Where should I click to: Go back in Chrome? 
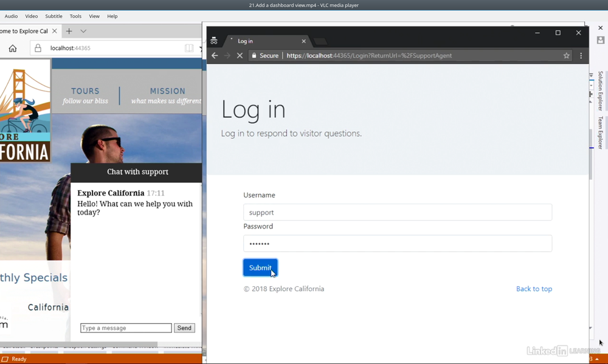(x=215, y=55)
